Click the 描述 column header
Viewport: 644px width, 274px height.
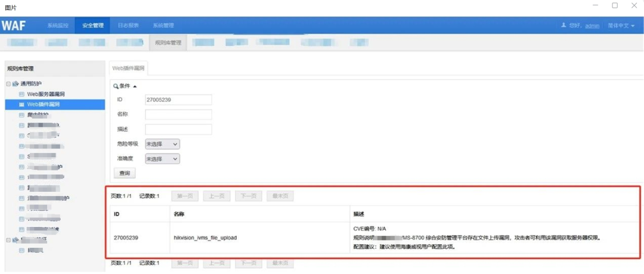click(358, 214)
